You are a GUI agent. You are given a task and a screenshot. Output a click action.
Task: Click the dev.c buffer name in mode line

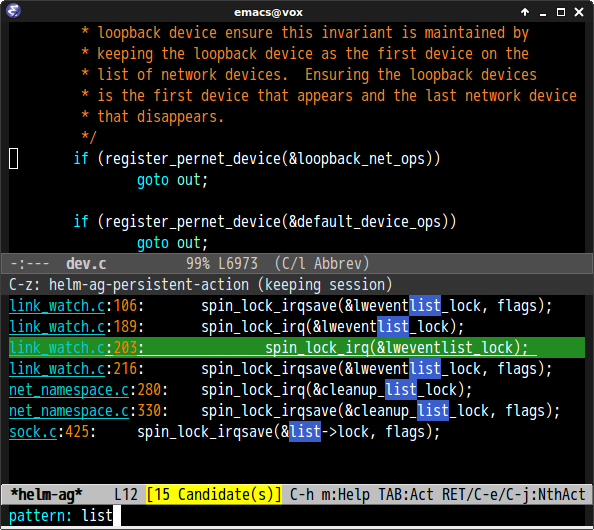click(x=86, y=263)
